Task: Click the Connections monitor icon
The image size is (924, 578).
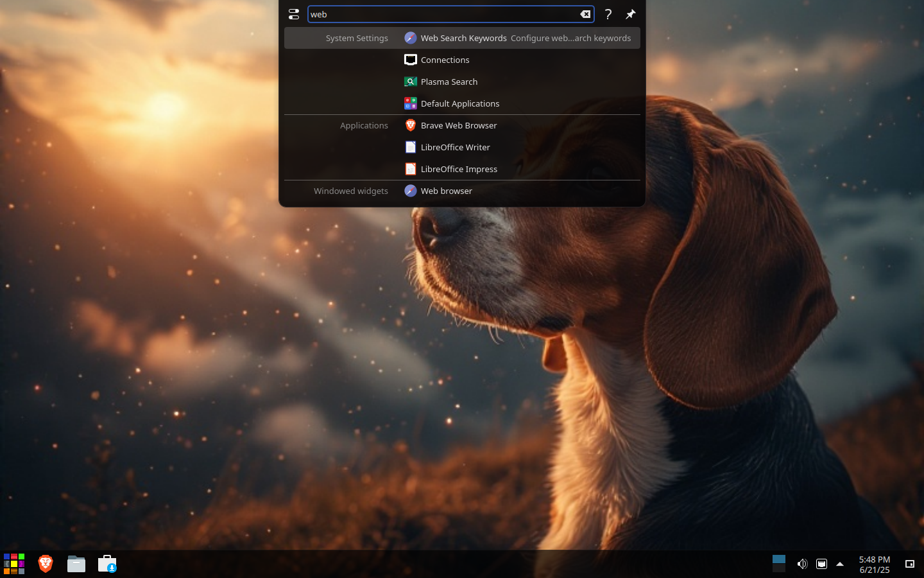Action: (411, 60)
